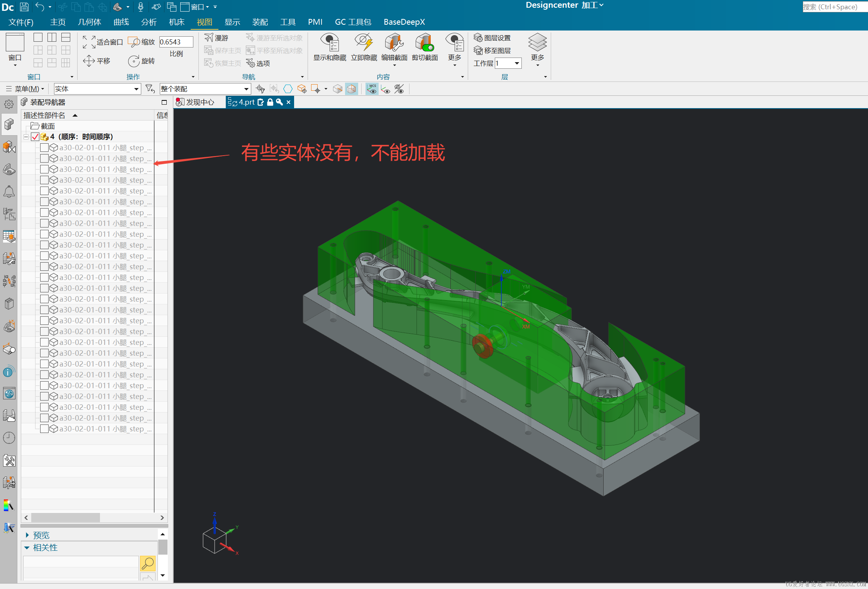Image resolution: width=868 pixels, height=589 pixels.
Task: Maximize the Assembly Navigator panel
Action: click(164, 102)
